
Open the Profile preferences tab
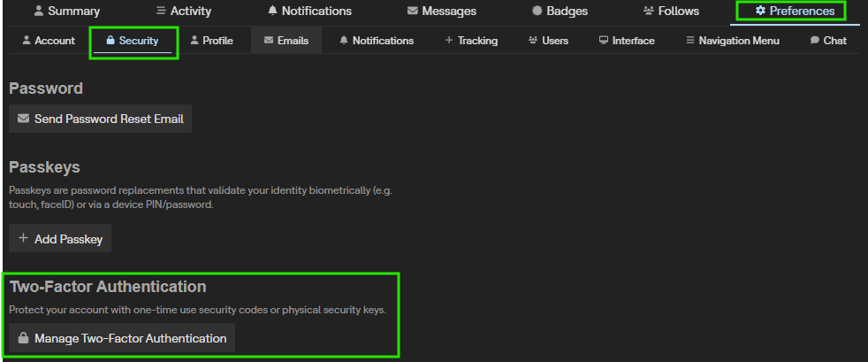[x=211, y=41]
